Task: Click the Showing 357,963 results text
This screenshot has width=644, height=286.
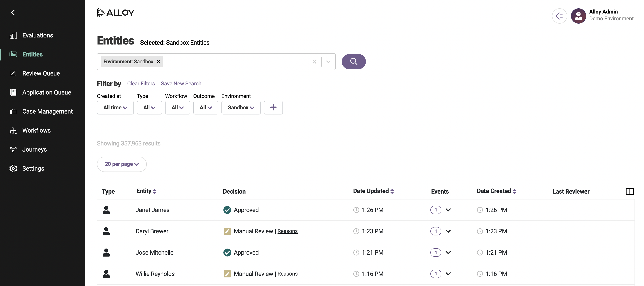Action: pyautogui.click(x=129, y=144)
